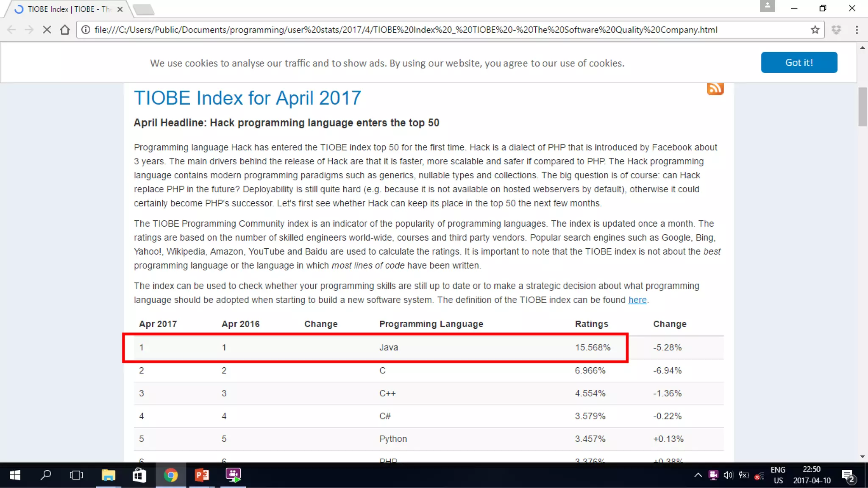Image resolution: width=868 pixels, height=488 pixels.
Task: Click the scrollbar down arrow
Action: [862, 457]
